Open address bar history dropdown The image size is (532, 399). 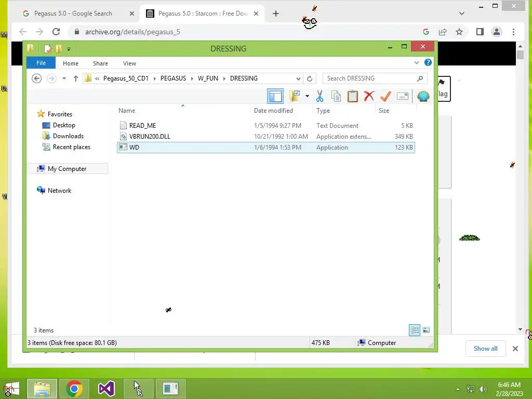coord(298,78)
